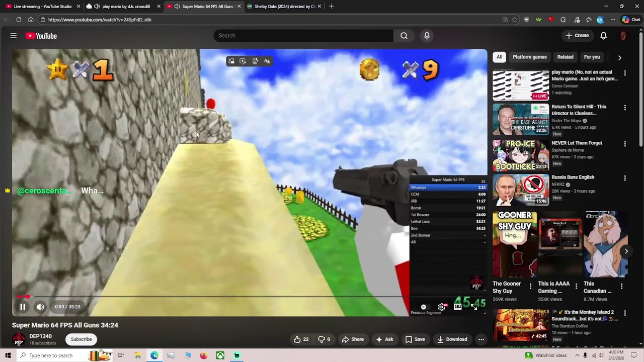Add page to favorites star
This screenshot has width=644, height=362.
(514, 20)
